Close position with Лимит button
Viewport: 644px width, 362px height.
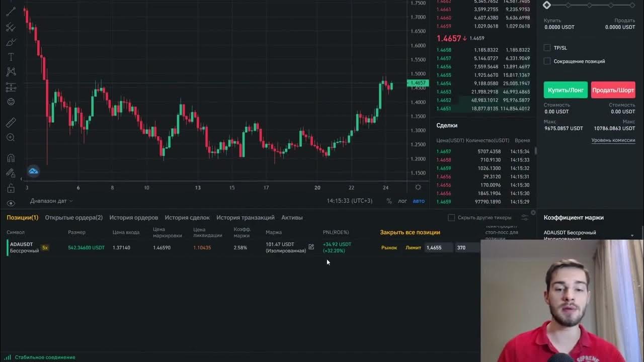click(x=413, y=247)
